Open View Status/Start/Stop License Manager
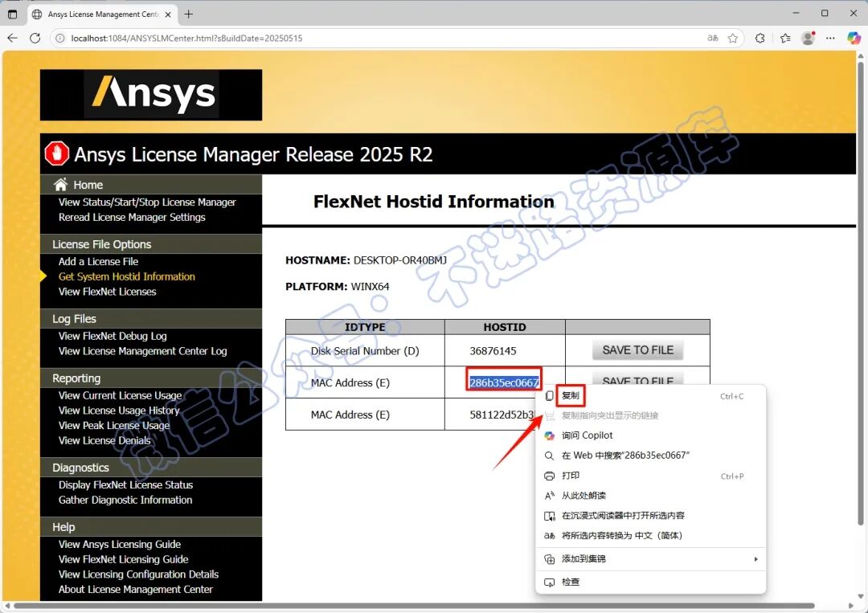 click(147, 202)
